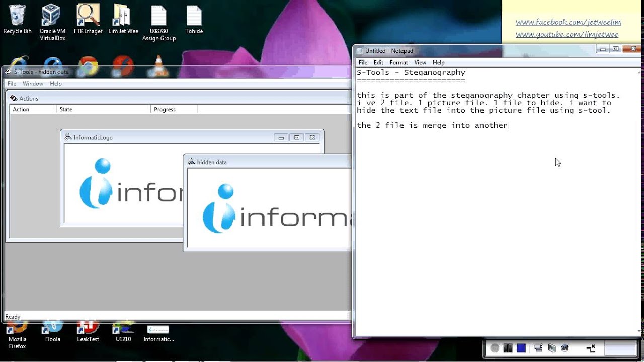The height and width of the screenshot is (362, 644).
Task: Open the Lim Jet Wee folder
Action: coord(123,19)
